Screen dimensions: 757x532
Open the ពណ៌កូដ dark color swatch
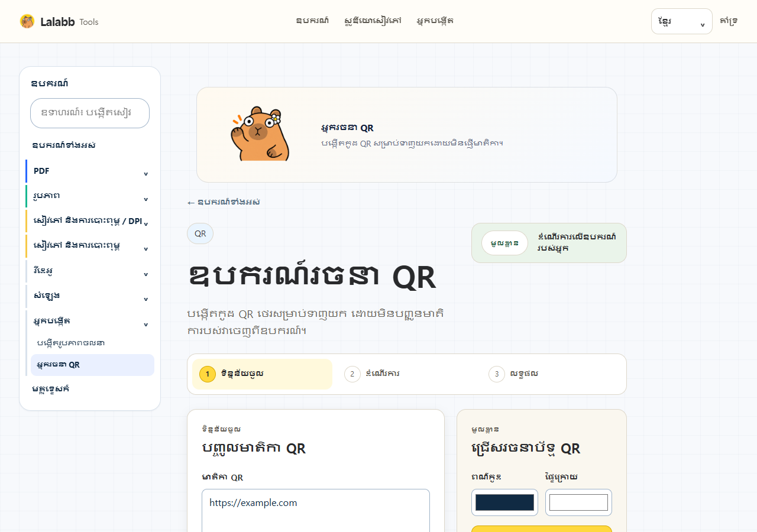click(504, 502)
